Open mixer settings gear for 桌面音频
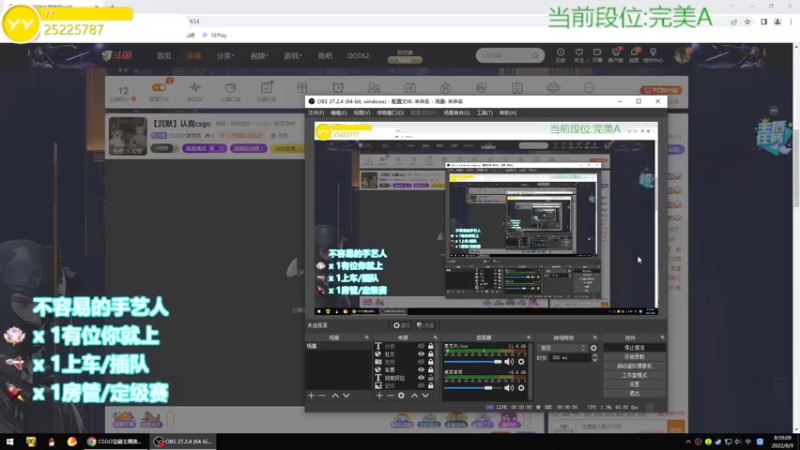 [x=521, y=388]
